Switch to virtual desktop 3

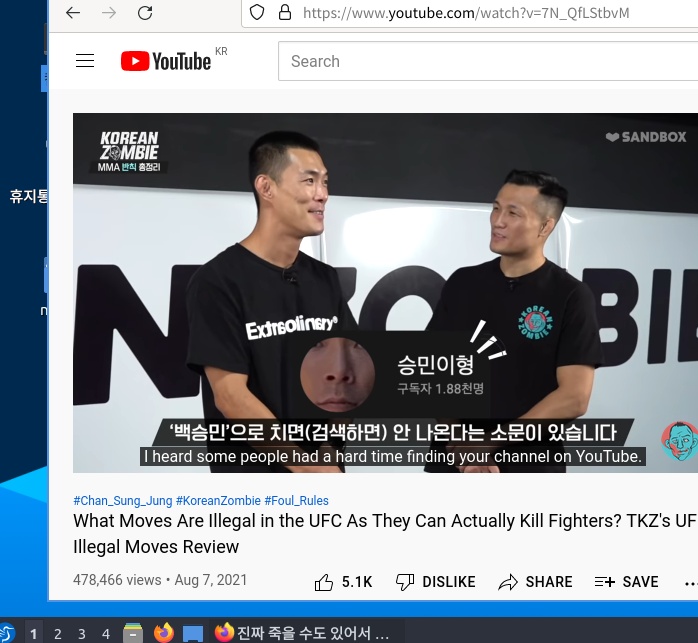click(x=82, y=633)
